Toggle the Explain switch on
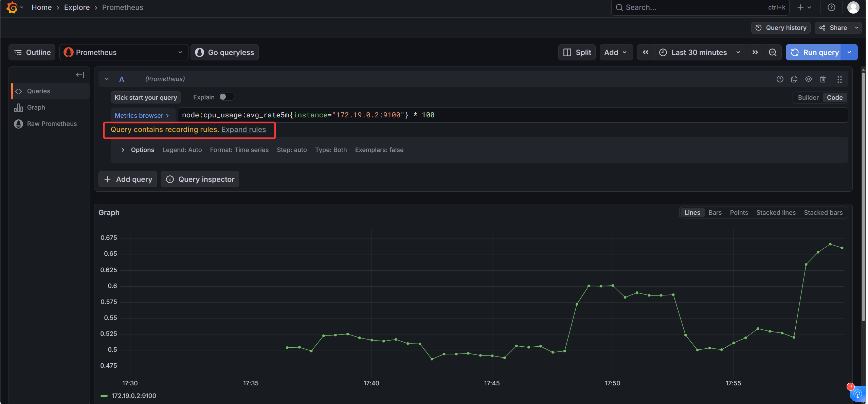This screenshot has width=868, height=404. [x=227, y=97]
